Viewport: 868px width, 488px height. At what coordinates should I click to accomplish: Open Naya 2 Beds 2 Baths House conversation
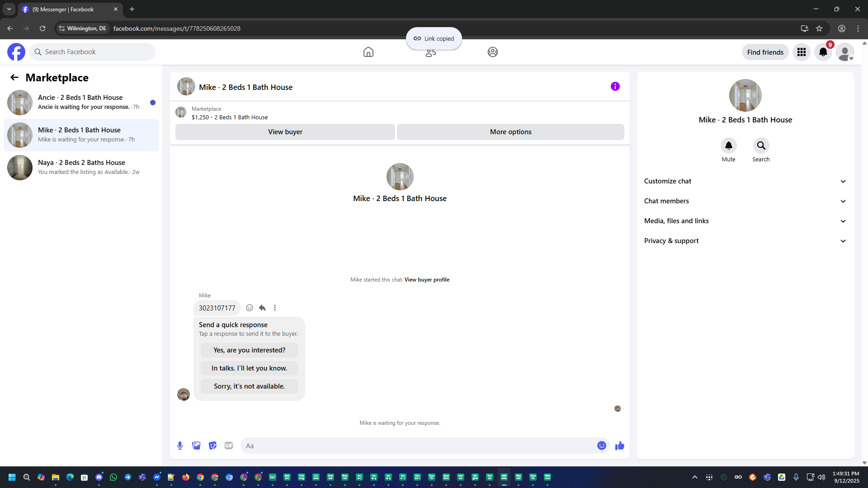pos(81,167)
